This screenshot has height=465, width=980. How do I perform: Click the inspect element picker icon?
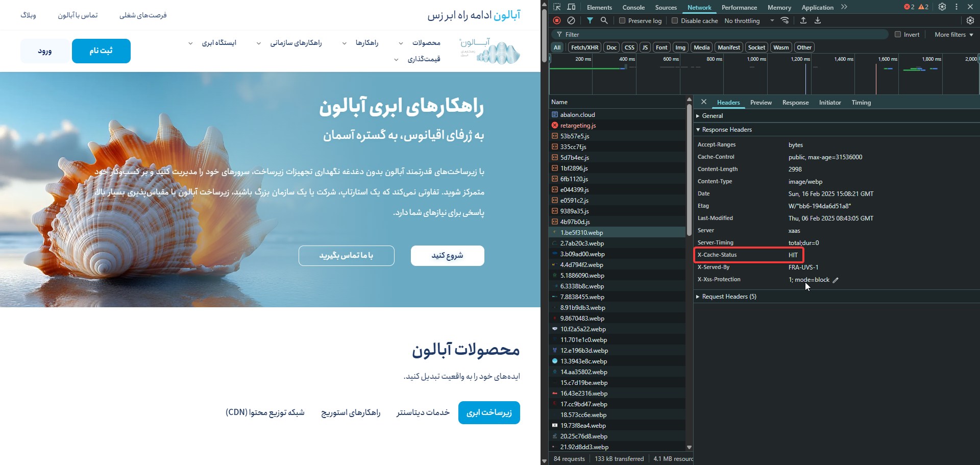(x=557, y=7)
